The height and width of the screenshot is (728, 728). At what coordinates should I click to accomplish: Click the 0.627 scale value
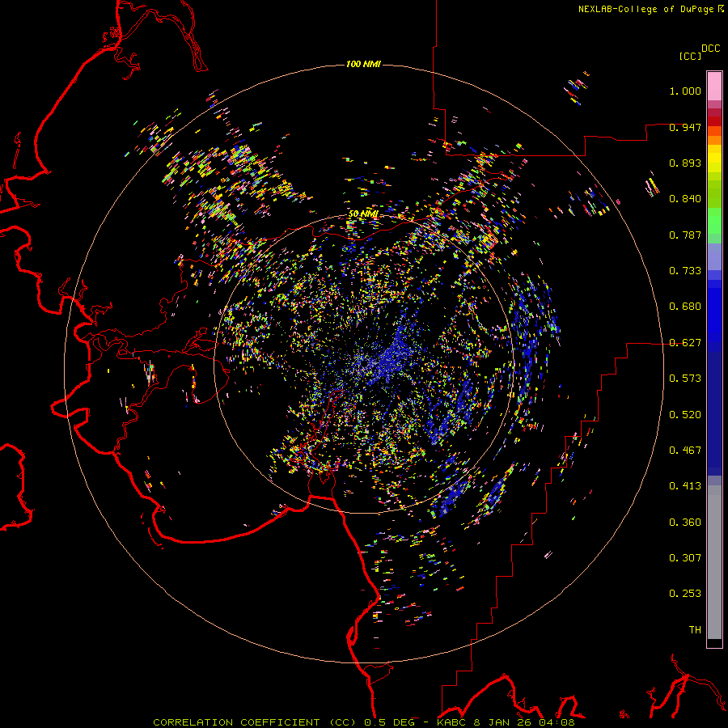click(x=685, y=343)
